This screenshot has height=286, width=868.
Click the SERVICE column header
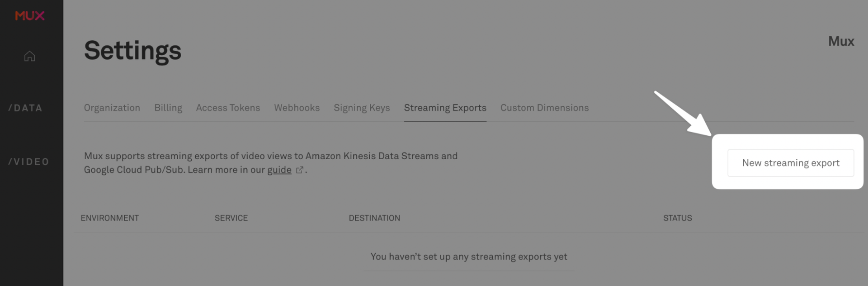click(231, 218)
